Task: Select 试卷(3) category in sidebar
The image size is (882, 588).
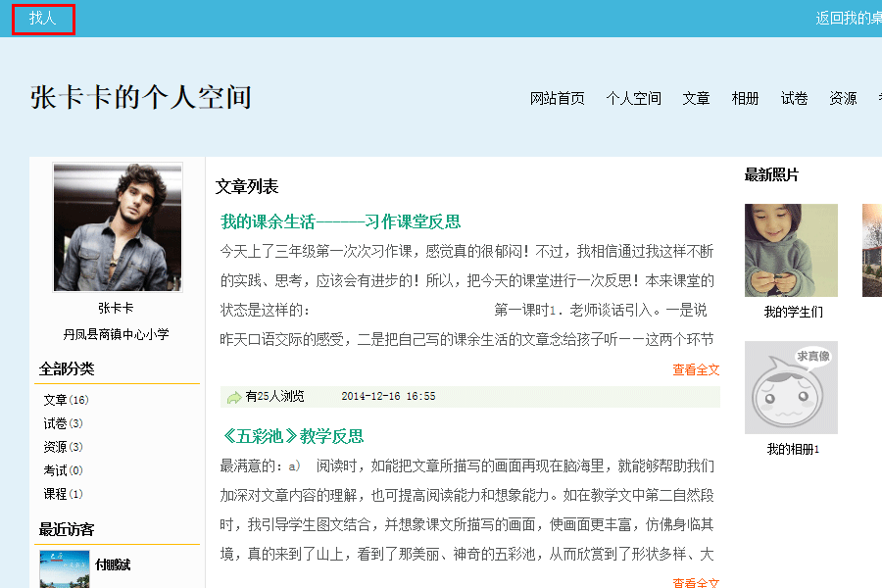Action: (63, 423)
